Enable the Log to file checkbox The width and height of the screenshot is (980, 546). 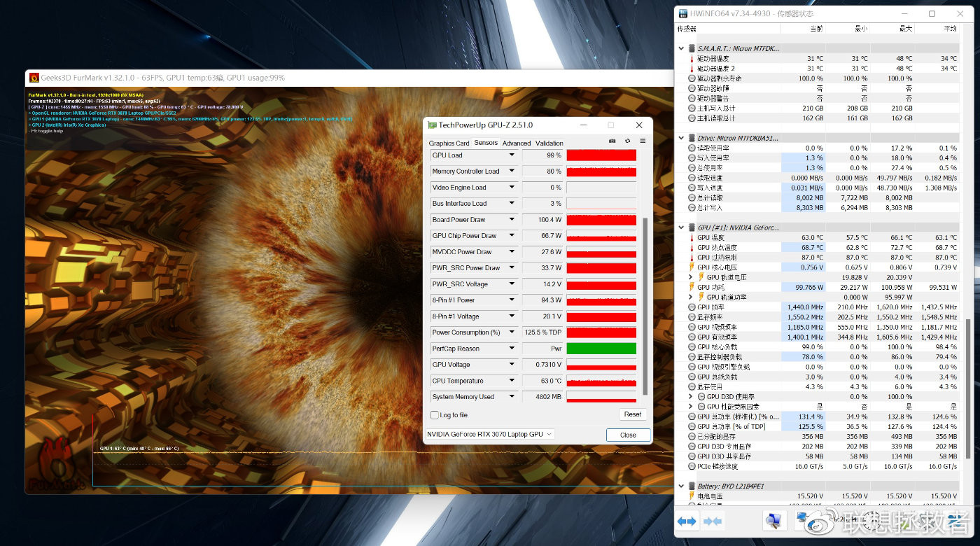tap(435, 415)
